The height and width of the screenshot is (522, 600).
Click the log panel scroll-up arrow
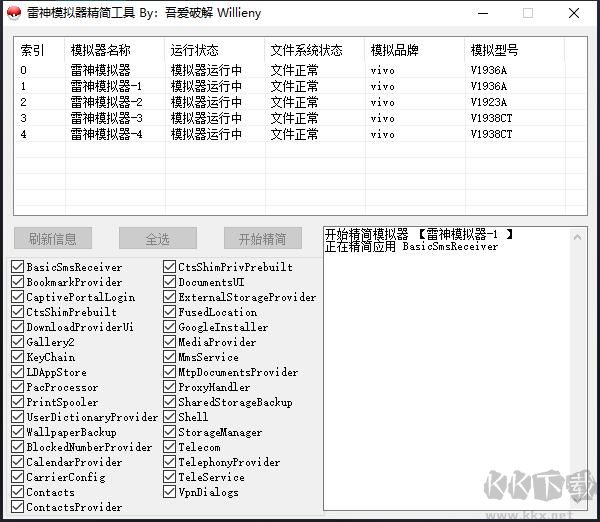pyautogui.click(x=577, y=237)
